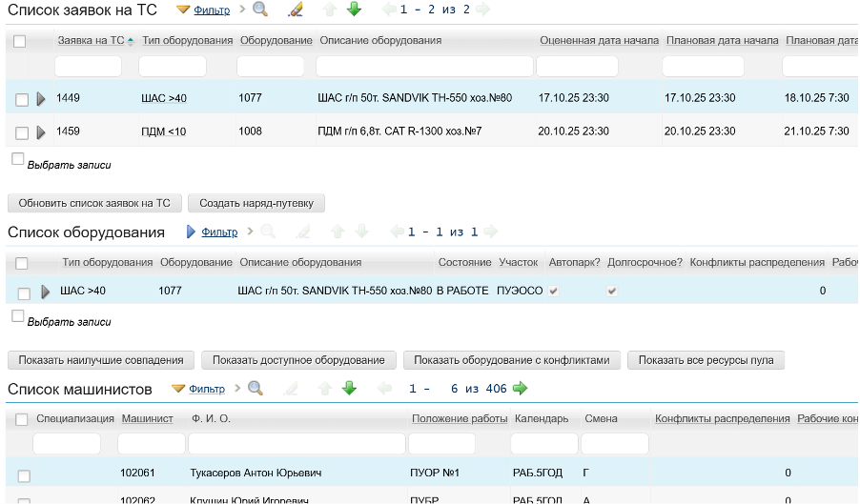The height and width of the screenshot is (504, 860).
Task: Expand equipment row ШАС >40 1077
Action: pos(45,292)
